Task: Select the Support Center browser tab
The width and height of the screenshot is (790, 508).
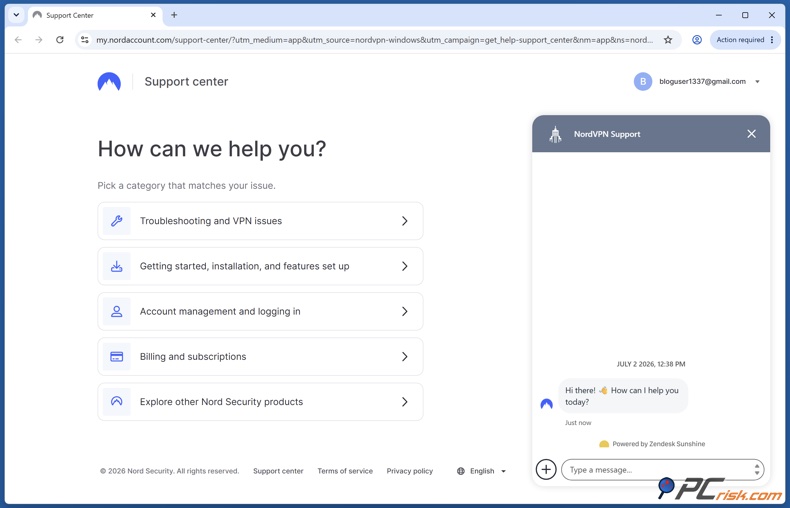Action: pyautogui.click(x=95, y=15)
